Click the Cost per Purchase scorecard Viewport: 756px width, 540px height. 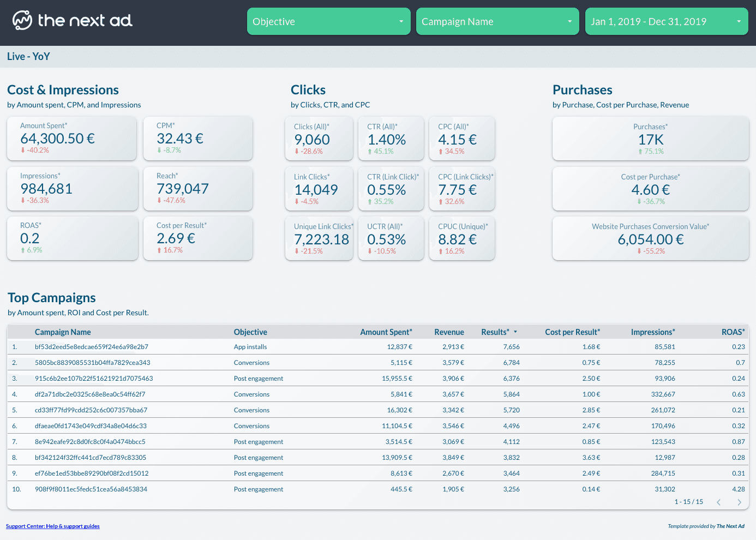point(650,189)
